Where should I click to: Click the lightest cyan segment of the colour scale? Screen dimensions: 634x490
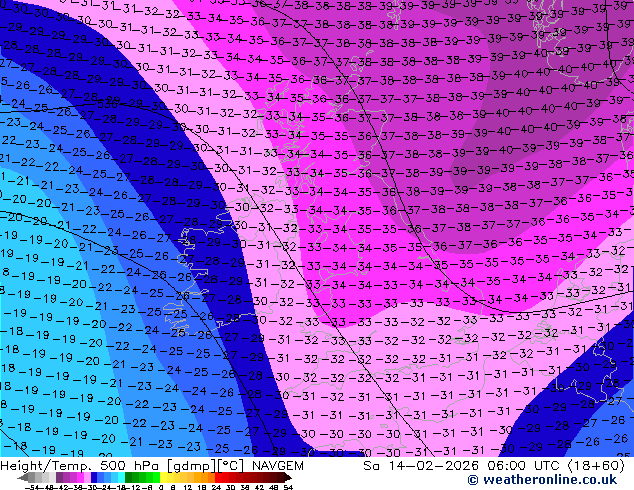click(121, 477)
